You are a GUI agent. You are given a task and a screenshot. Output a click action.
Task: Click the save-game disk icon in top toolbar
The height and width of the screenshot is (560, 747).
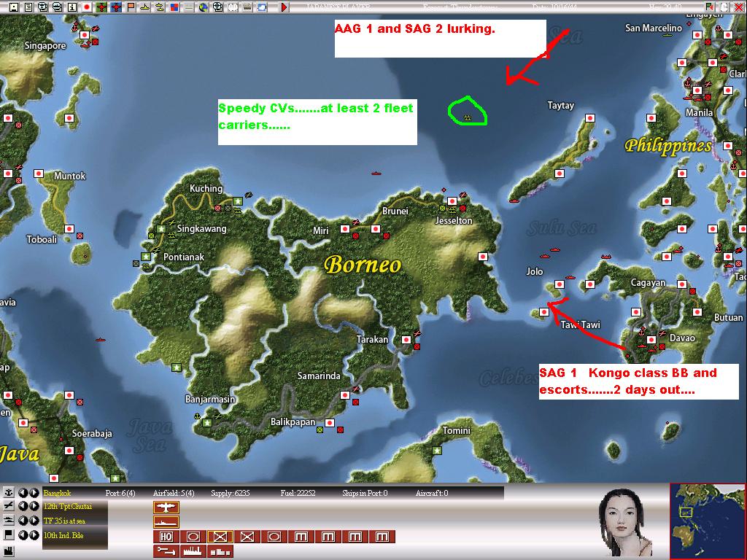pyautogui.click(x=14, y=7)
